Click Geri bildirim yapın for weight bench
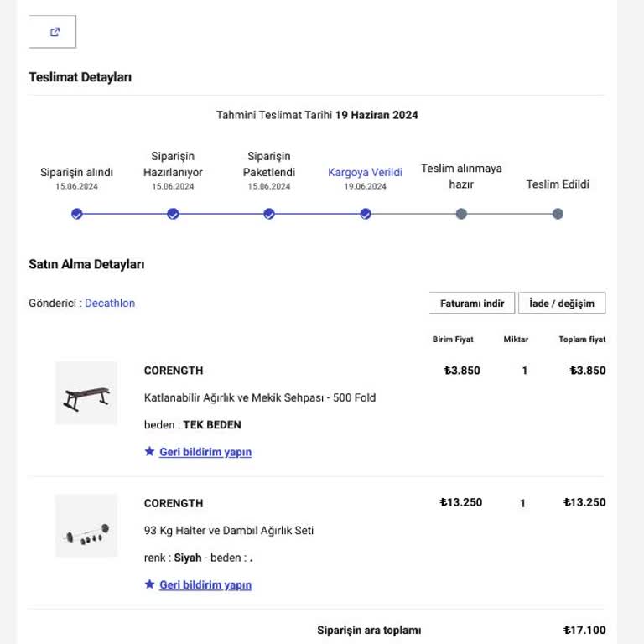Viewport: 644px width, 644px height. 205,452
